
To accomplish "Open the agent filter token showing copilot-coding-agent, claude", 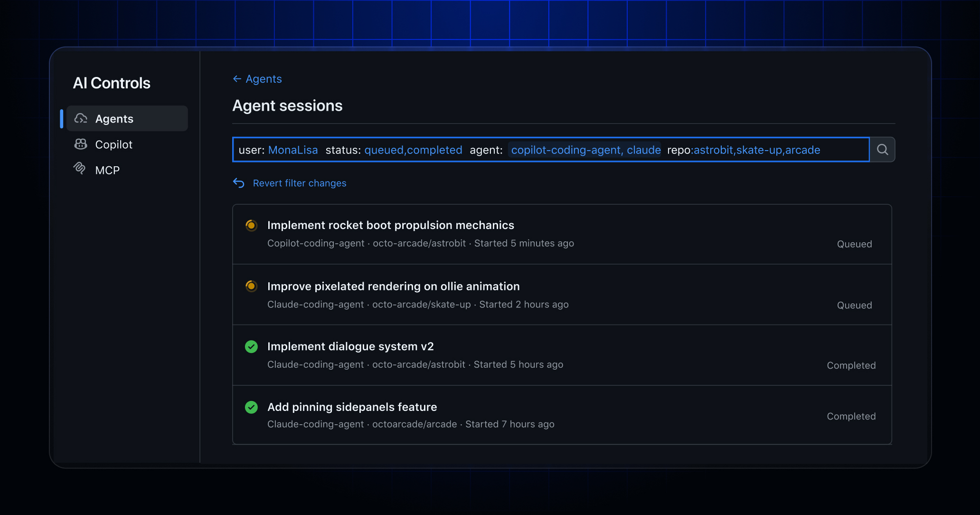I will point(585,150).
